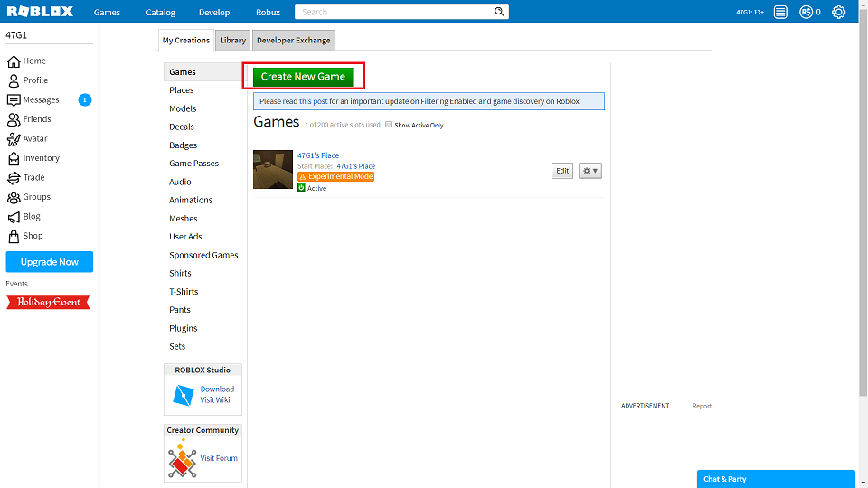868x488 pixels.
Task: Expand the gear dropdown for 47G1's Place
Action: tap(590, 171)
